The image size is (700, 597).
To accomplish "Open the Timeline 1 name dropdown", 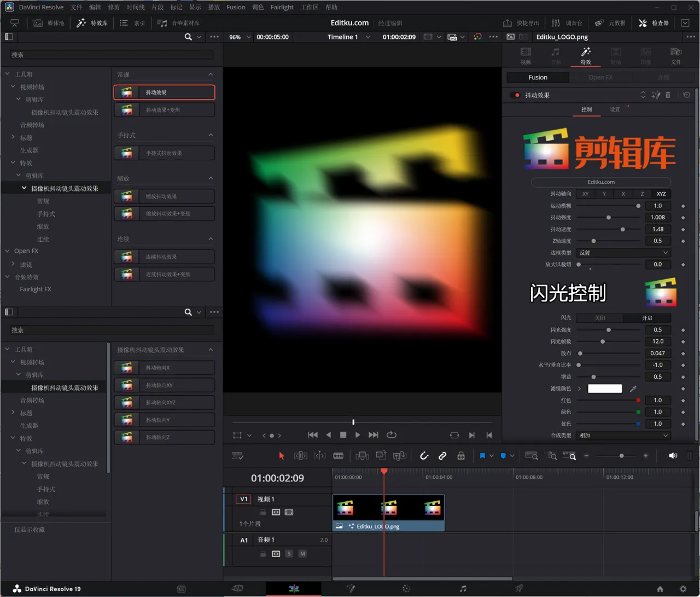I will tap(349, 37).
